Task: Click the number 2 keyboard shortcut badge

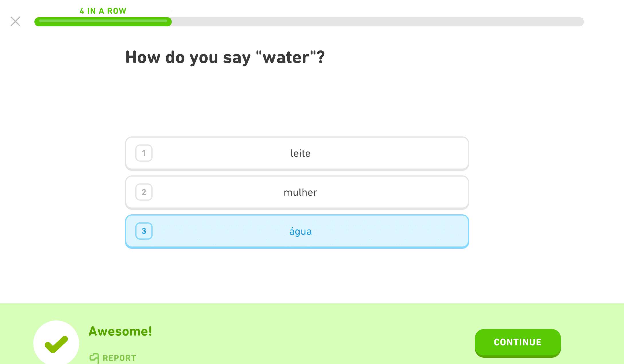Action: pyautogui.click(x=144, y=192)
